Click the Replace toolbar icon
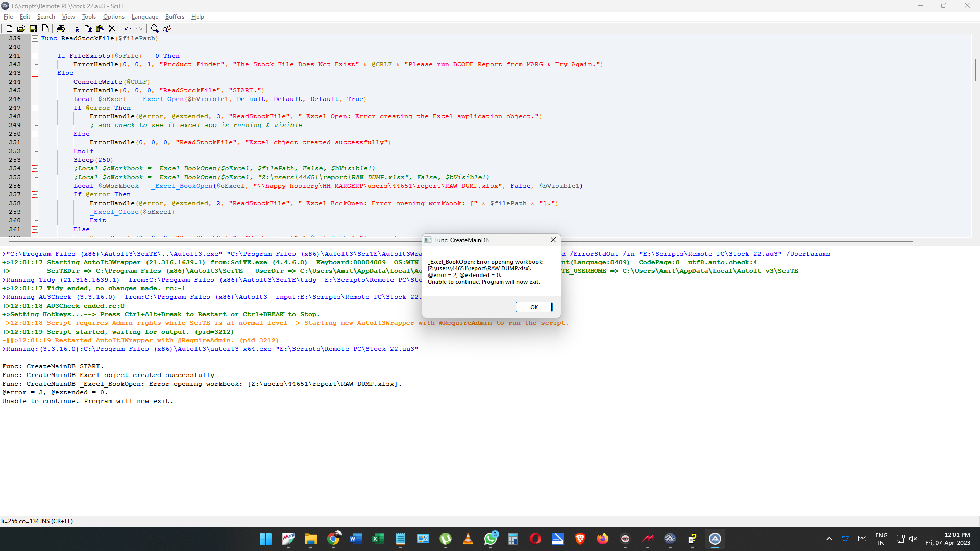980x551 pixels. click(167, 29)
